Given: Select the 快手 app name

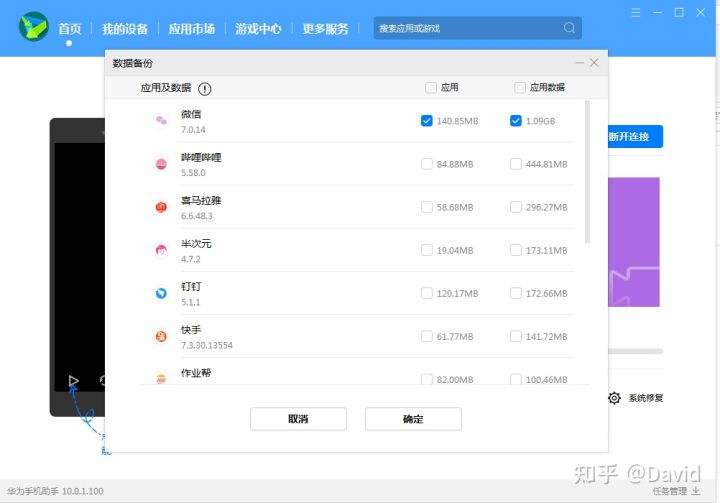Looking at the screenshot, I should point(191,330).
